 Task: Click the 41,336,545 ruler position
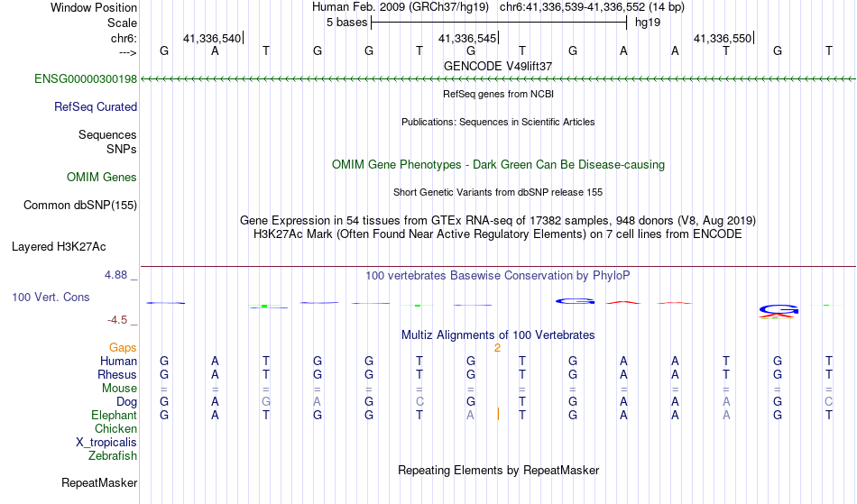click(x=466, y=38)
